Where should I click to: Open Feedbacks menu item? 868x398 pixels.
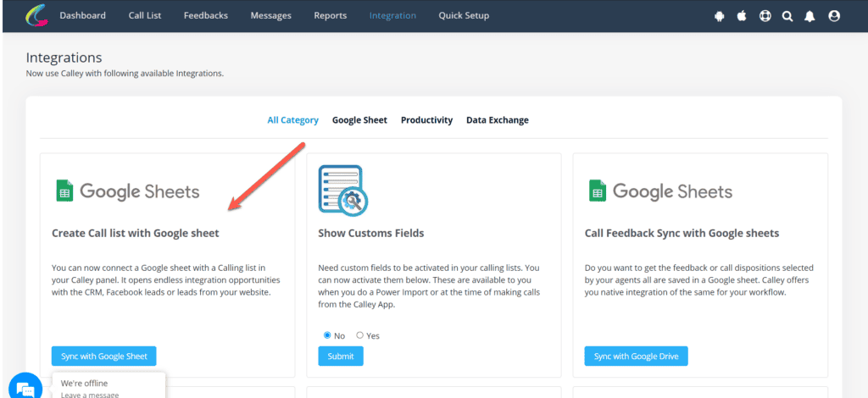point(206,15)
